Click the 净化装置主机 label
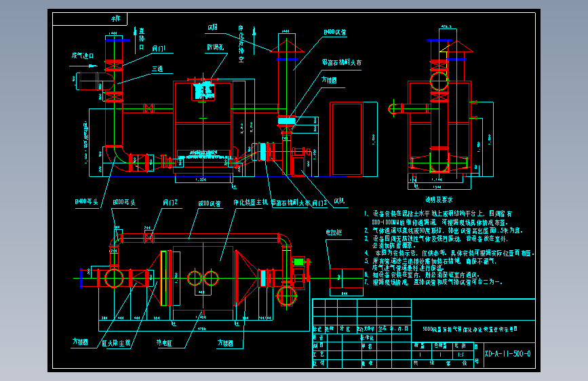Viewport: 588px width, 381px height. tap(250, 203)
